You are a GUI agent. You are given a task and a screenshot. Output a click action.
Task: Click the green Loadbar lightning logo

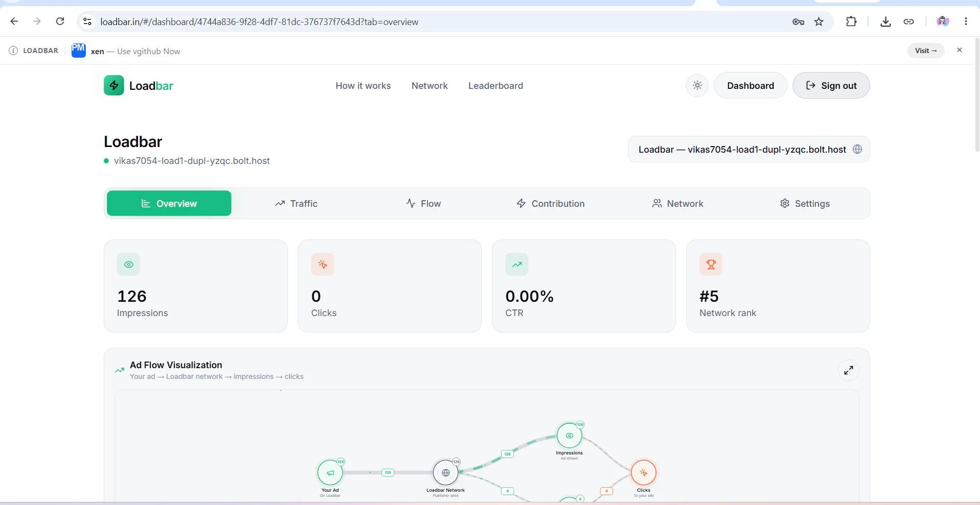[114, 85]
